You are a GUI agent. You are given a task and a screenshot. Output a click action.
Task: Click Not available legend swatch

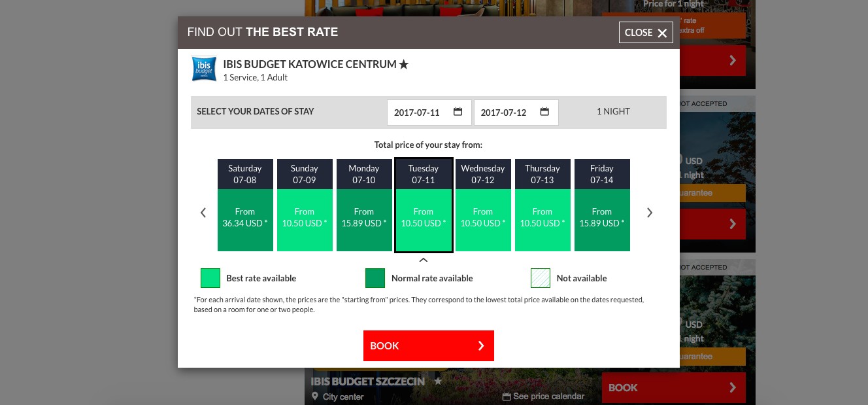pyautogui.click(x=541, y=278)
